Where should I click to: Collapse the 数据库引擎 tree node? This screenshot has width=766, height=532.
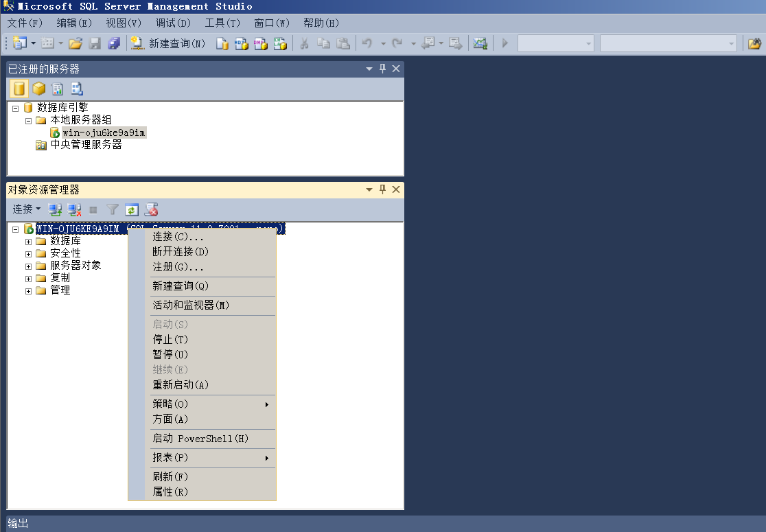15,108
